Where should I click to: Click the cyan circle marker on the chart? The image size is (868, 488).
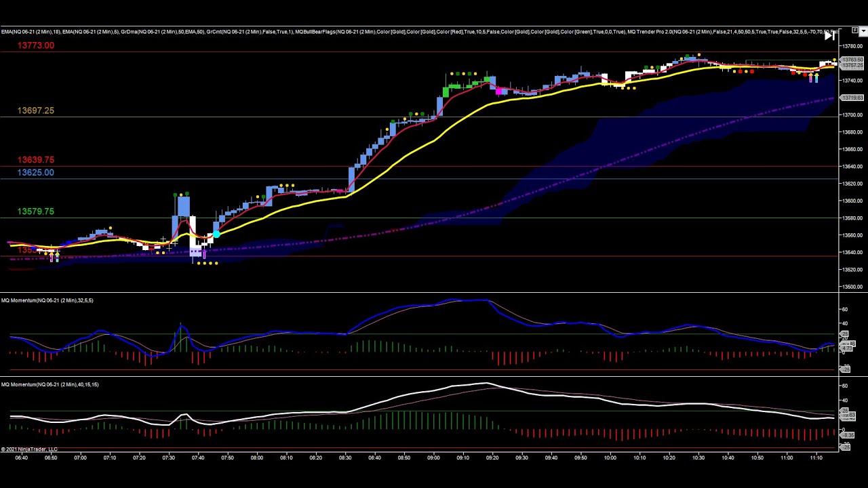click(x=216, y=235)
